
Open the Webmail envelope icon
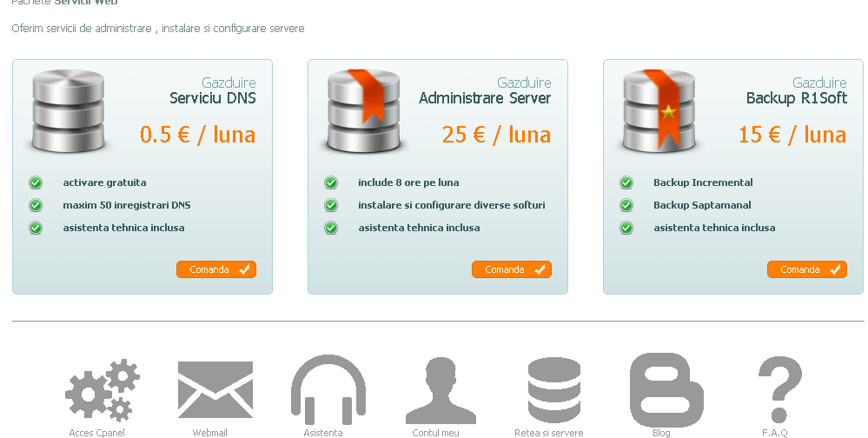[x=215, y=390]
